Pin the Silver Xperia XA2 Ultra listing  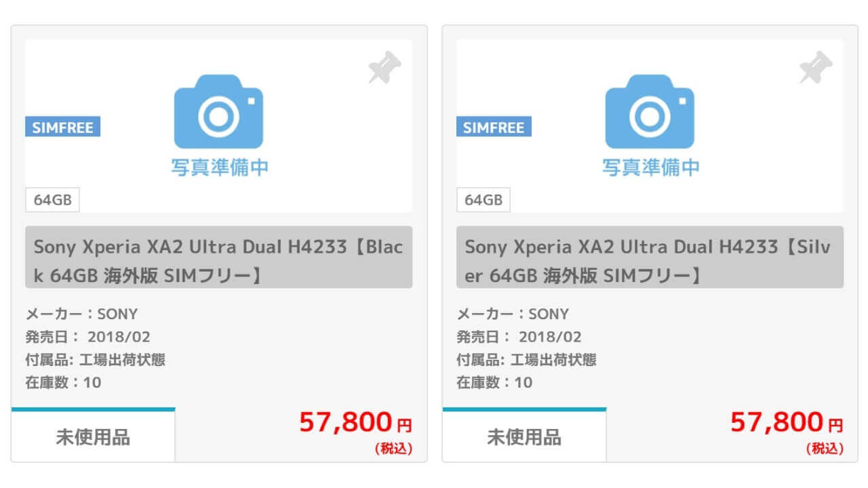pos(816,68)
